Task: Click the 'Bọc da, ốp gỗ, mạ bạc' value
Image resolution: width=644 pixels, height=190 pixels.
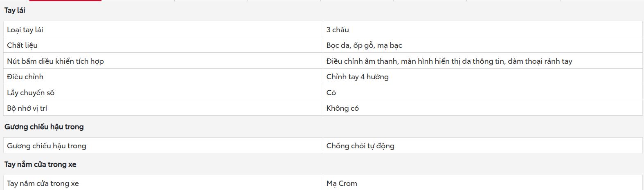Action: (x=364, y=45)
